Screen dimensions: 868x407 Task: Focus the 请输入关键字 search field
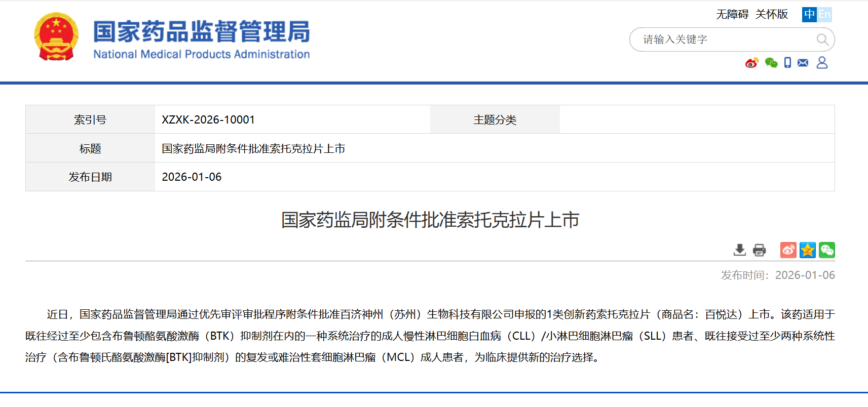(725, 39)
